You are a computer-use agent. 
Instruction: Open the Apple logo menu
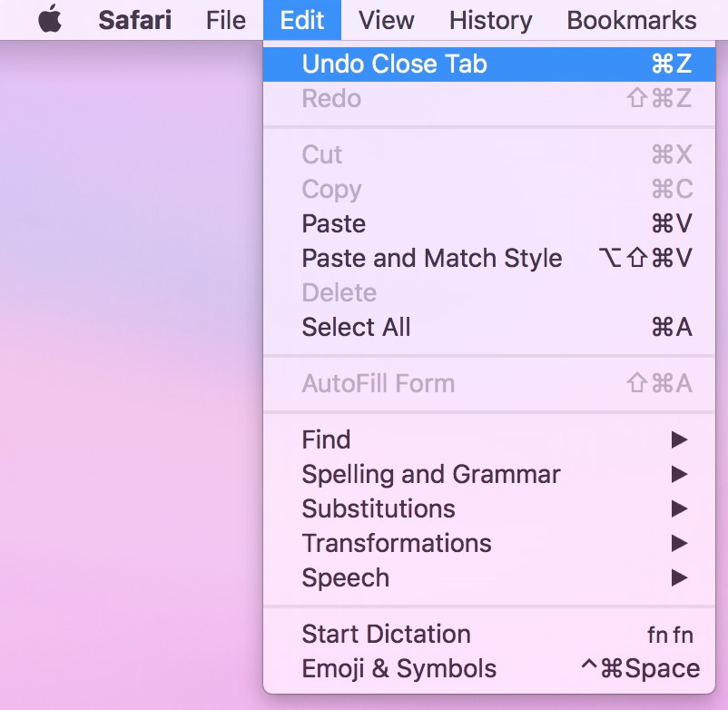(50, 19)
